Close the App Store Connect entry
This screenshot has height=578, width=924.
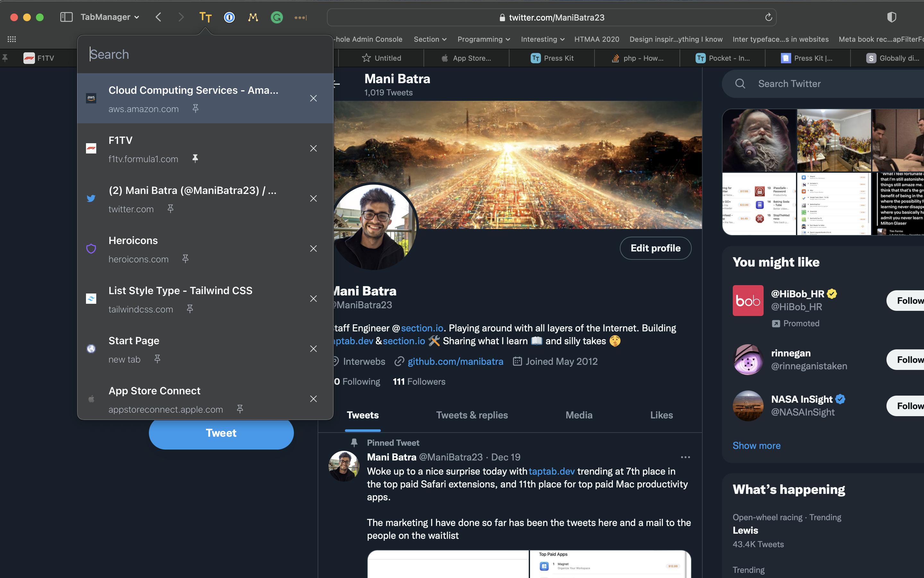[x=313, y=399]
